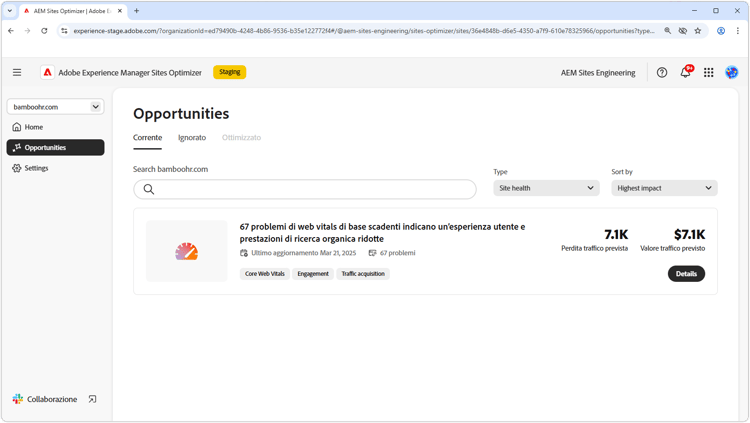750x423 pixels.
Task: Click the browser Back arrow
Action: [11, 31]
